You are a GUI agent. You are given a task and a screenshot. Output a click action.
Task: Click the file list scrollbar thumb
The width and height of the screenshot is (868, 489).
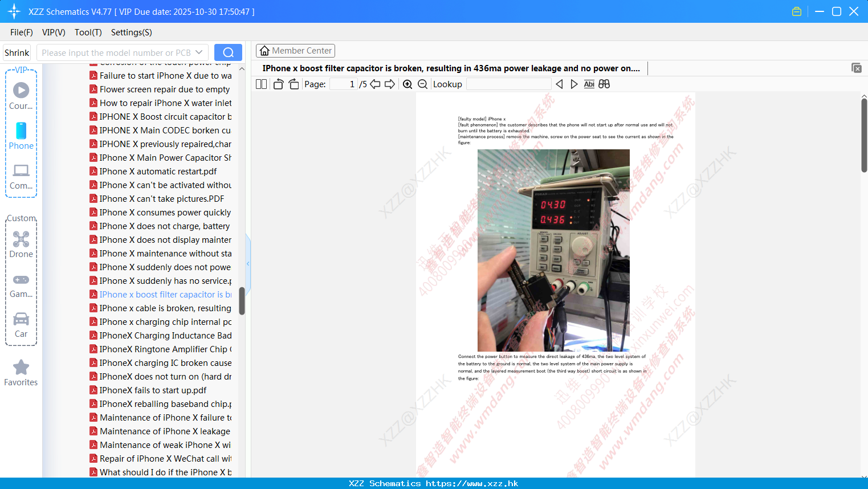242,301
